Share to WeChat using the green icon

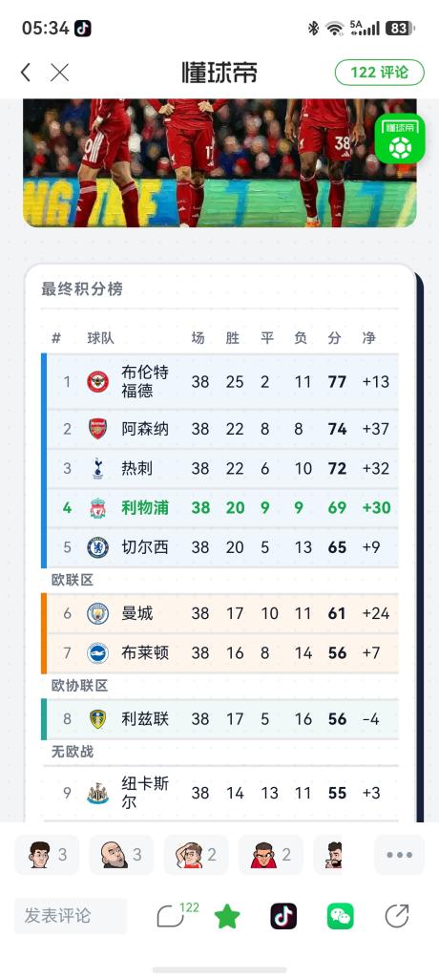coord(341,916)
